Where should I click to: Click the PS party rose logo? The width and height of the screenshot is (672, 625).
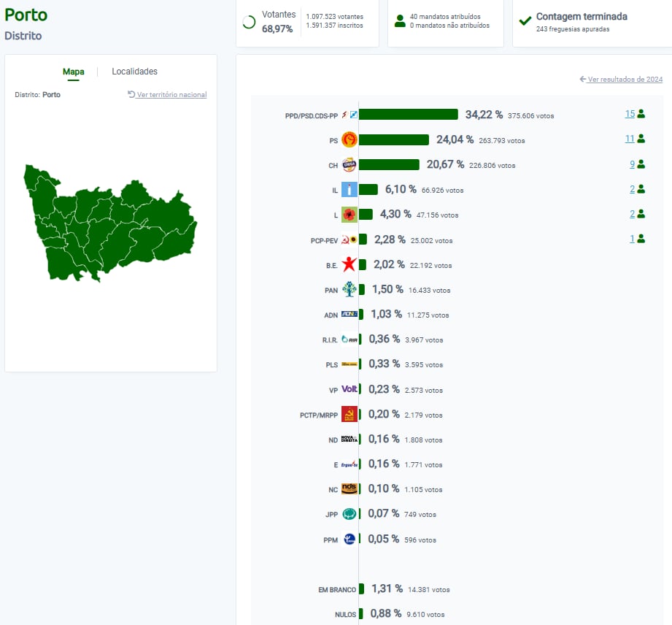(x=349, y=139)
